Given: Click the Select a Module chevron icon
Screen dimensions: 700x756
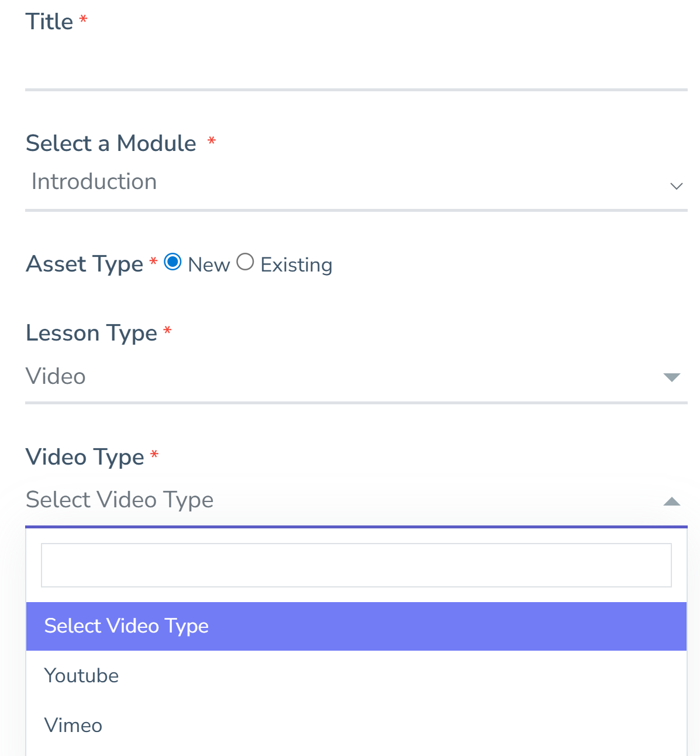Looking at the screenshot, I should (x=676, y=186).
